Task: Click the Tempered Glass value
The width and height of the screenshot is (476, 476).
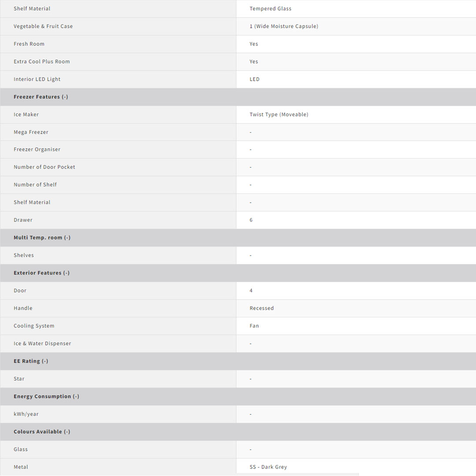Action: pyautogui.click(x=270, y=9)
